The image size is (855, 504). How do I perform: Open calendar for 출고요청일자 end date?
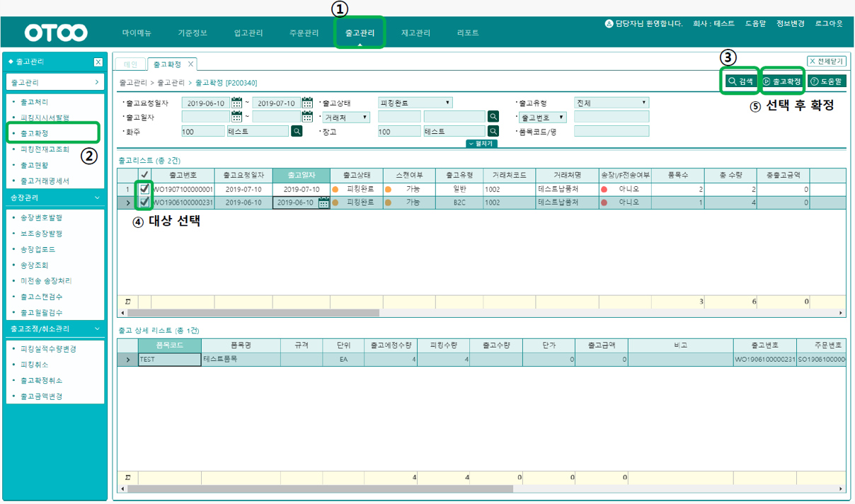(x=307, y=103)
